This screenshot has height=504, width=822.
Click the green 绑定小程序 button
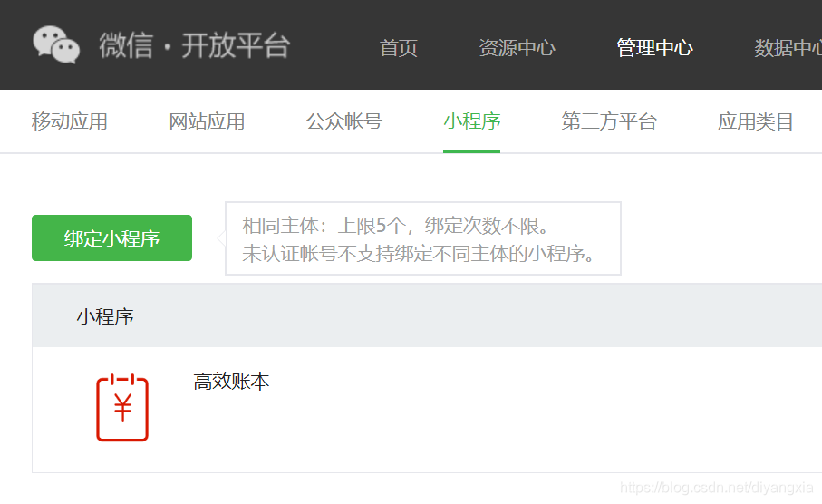point(111,237)
